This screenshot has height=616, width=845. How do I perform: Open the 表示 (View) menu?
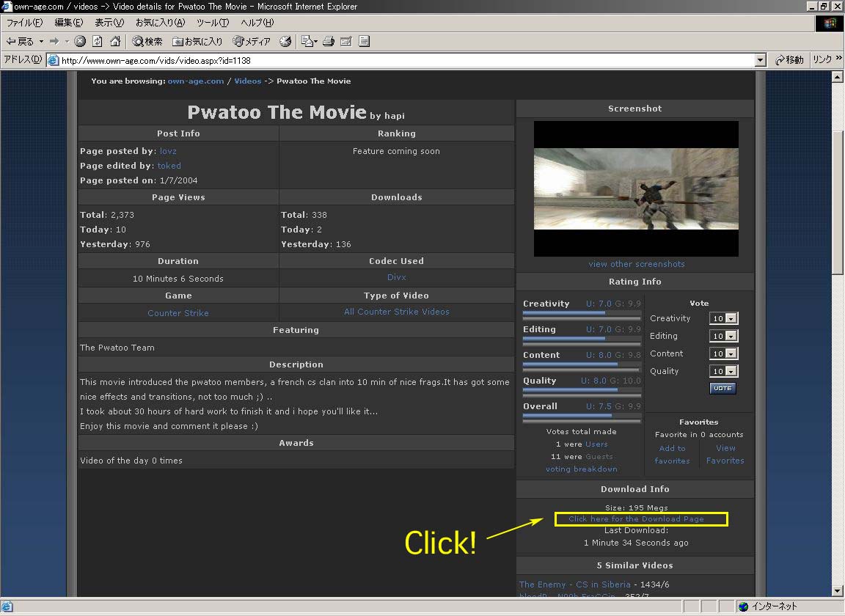tap(109, 23)
